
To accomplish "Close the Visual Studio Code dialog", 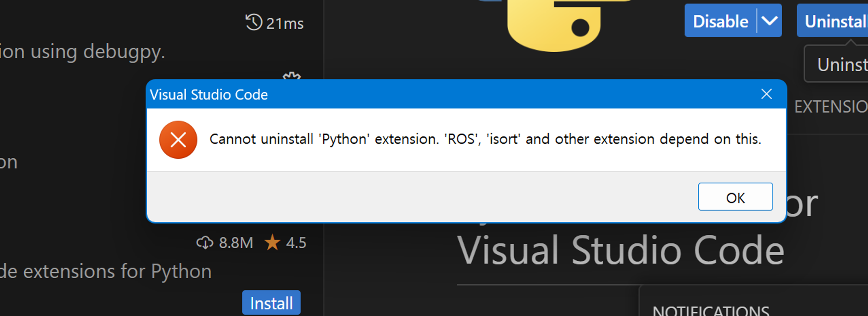I will tap(766, 94).
